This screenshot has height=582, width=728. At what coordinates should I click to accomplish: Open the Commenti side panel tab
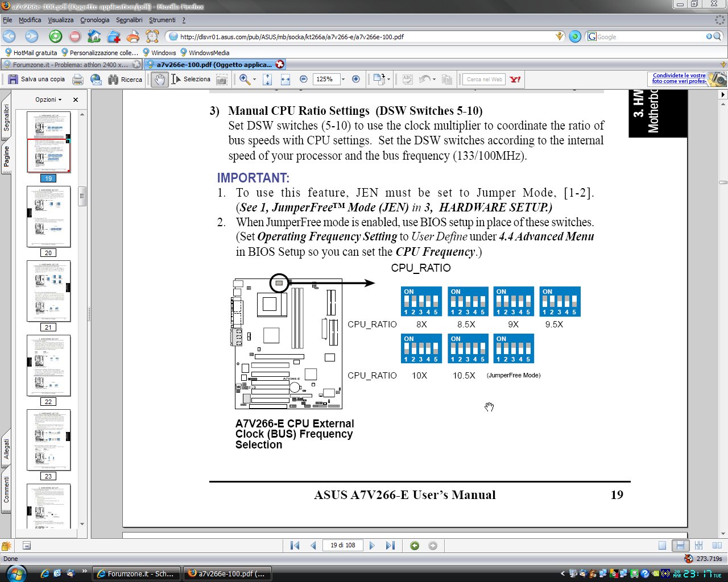pos(6,489)
